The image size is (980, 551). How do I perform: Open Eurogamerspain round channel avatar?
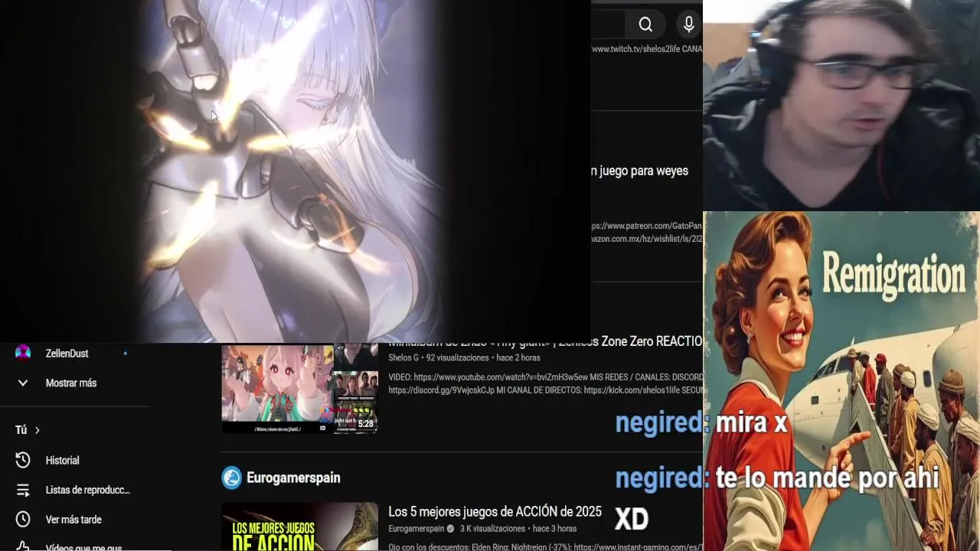pyautogui.click(x=231, y=478)
